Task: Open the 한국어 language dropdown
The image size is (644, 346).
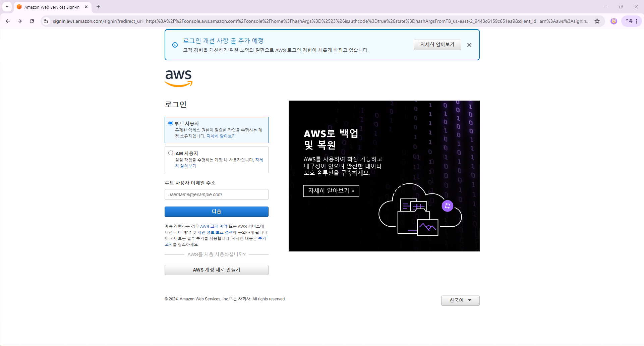Action: pyautogui.click(x=460, y=300)
